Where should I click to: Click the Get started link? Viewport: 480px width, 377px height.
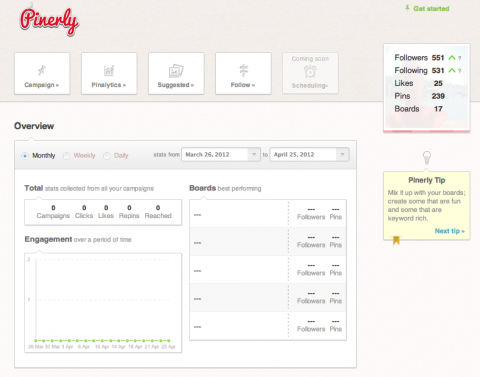pos(431,9)
